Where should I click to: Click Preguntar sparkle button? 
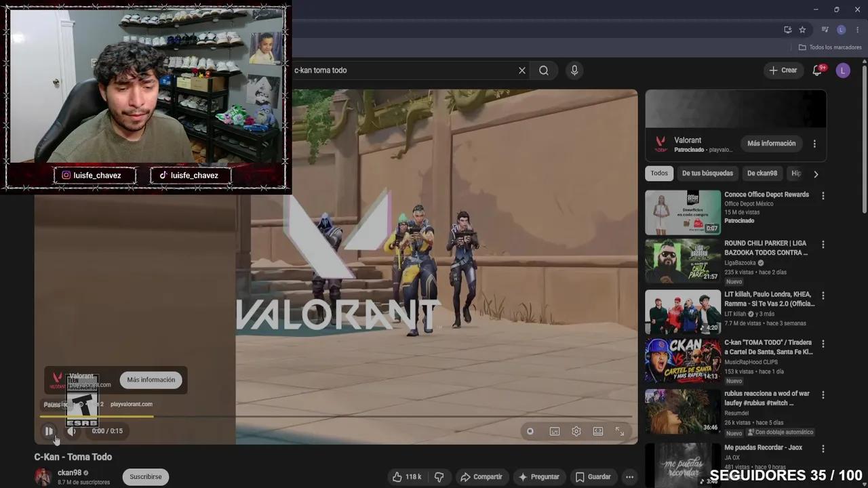click(540, 477)
